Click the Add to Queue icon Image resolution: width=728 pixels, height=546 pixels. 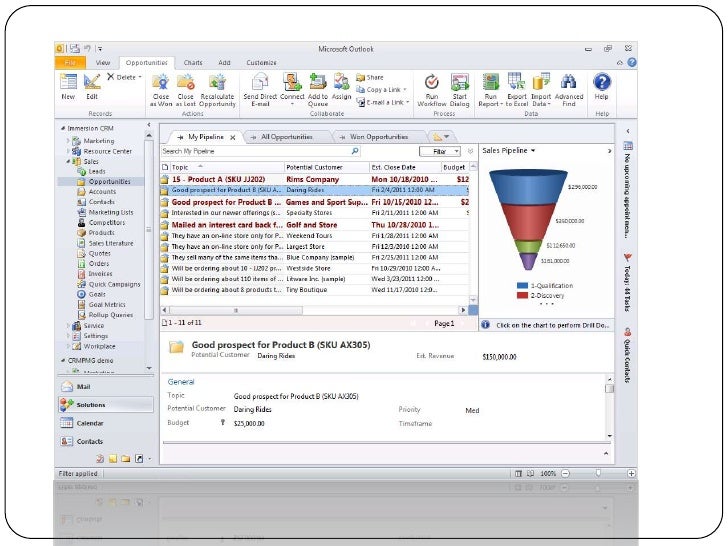point(318,83)
